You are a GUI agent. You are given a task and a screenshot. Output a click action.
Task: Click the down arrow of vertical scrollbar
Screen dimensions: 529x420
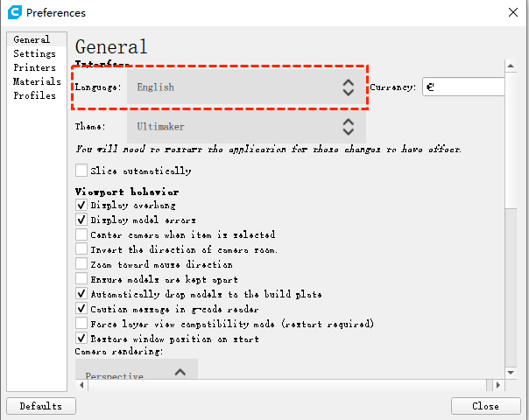tap(511, 373)
